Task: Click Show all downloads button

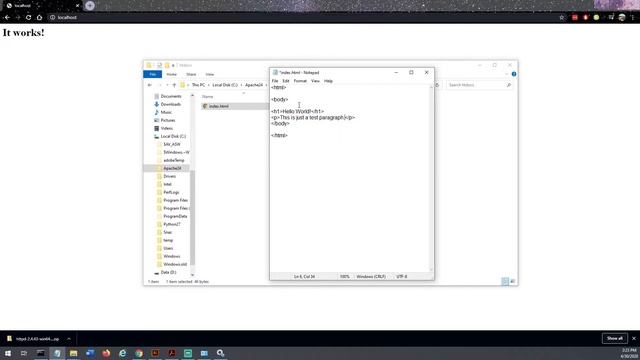Action: [x=615, y=338]
